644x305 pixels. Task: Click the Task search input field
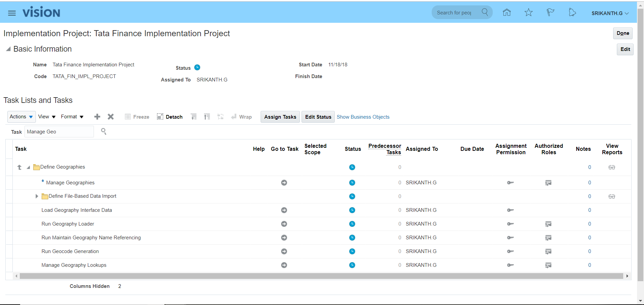click(59, 132)
